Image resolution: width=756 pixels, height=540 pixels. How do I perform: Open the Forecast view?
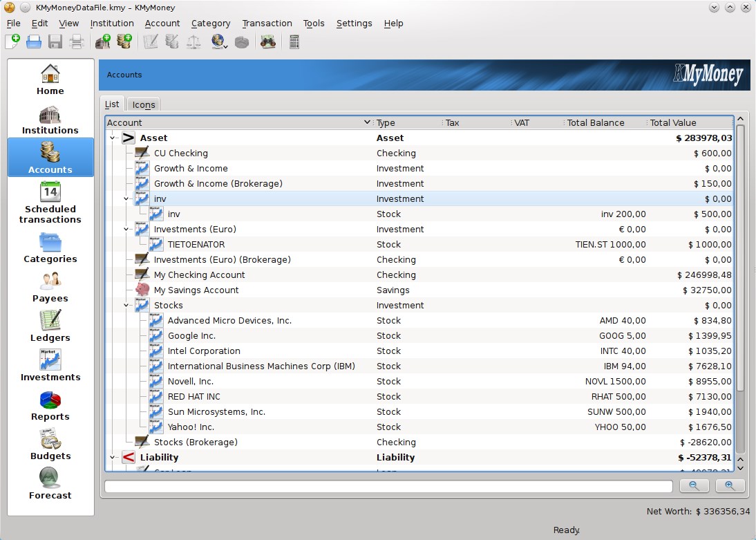coord(50,484)
